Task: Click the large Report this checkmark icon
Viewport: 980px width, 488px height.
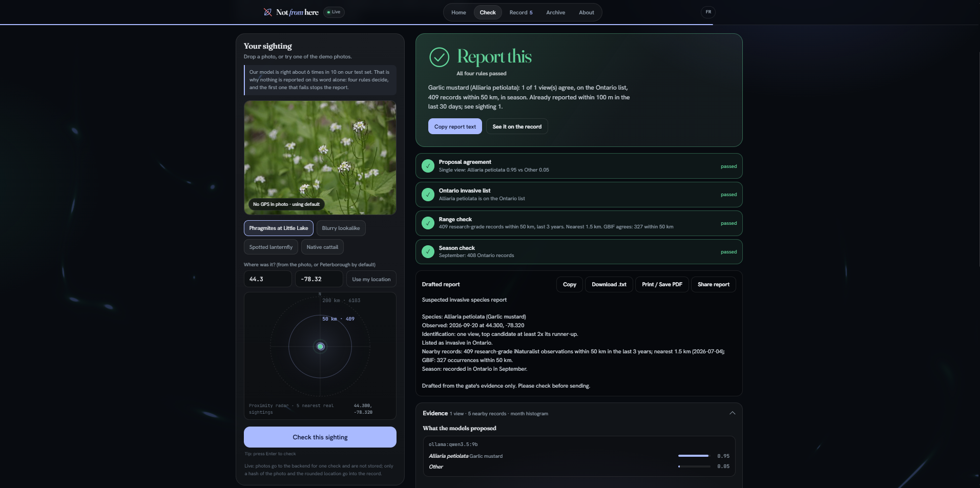Action: (439, 57)
